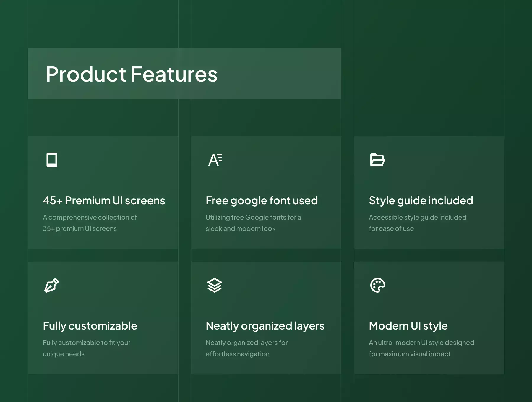Select the 'Product Features' title
Image resolution: width=532 pixels, height=402 pixels.
coord(132,74)
